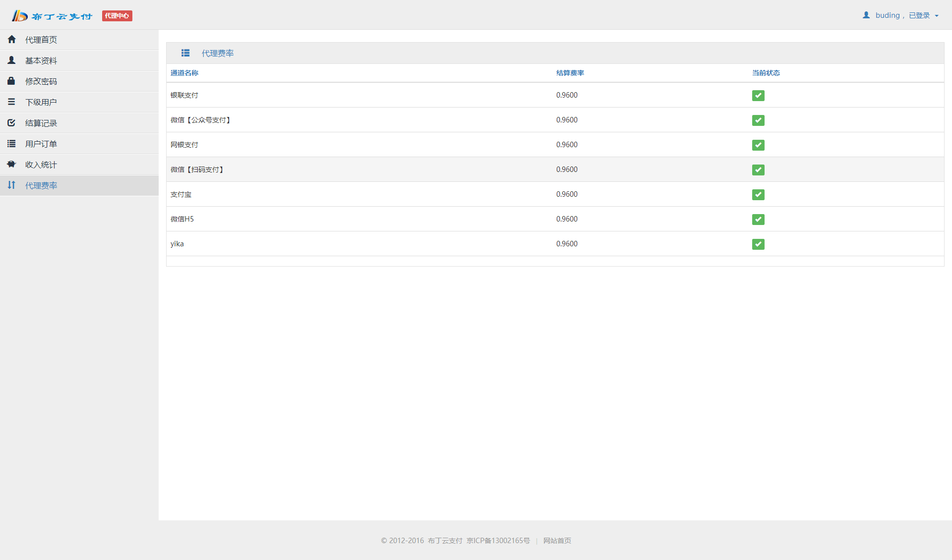The width and height of the screenshot is (952, 560).
Task: Click the green status check for 银联支付
Action: tap(758, 96)
